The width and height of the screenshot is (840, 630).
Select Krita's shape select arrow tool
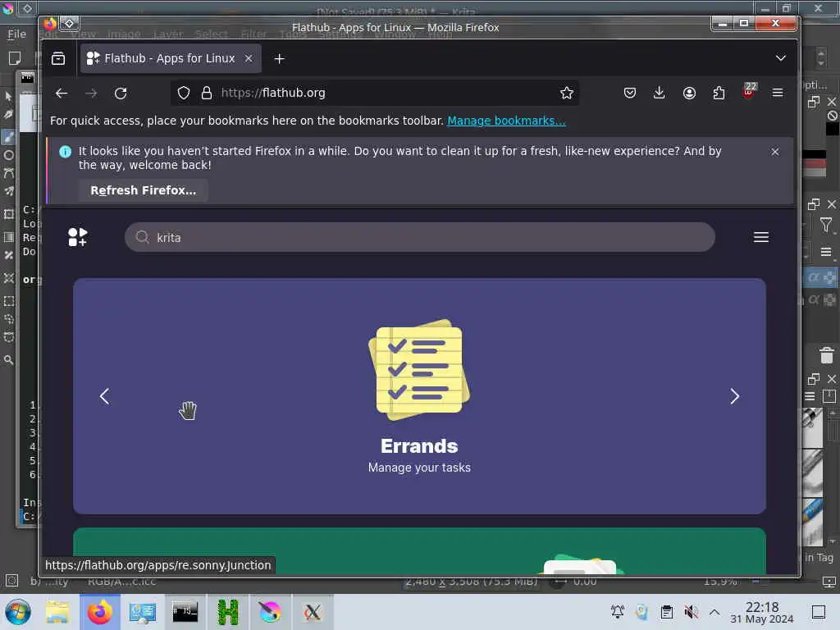(x=8, y=97)
